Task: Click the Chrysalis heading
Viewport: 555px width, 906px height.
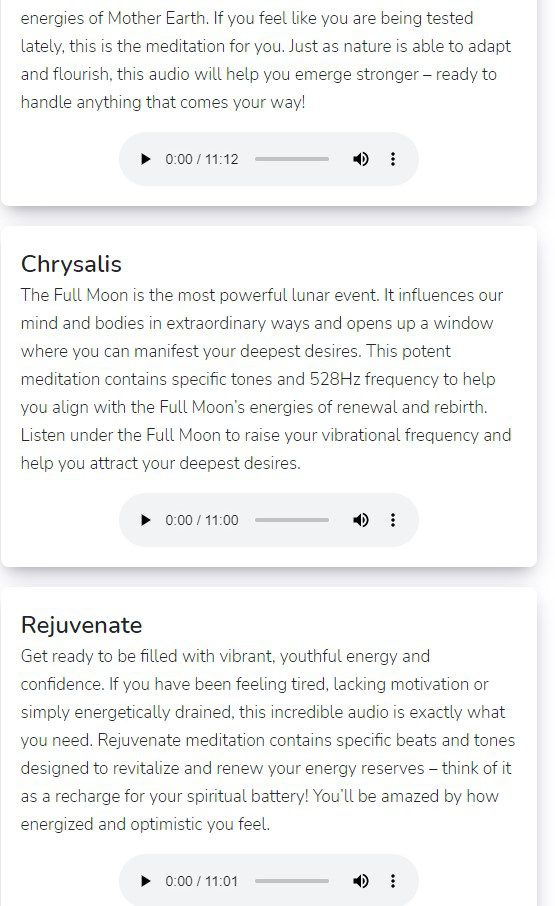Action: [x=71, y=264]
